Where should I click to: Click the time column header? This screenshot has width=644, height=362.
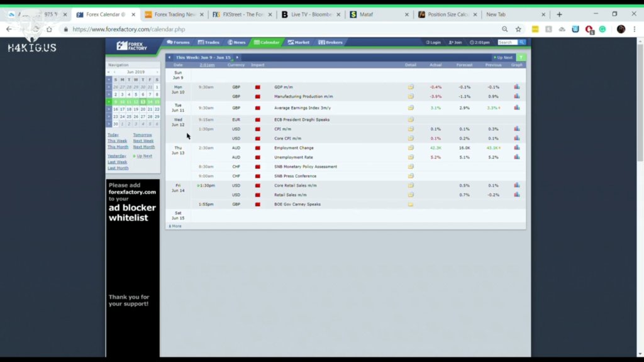207,65
